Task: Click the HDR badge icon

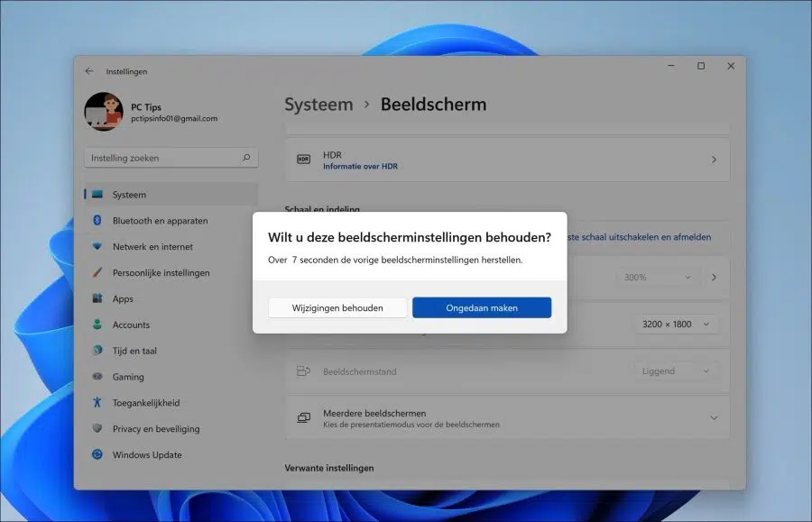Action: pyautogui.click(x=303, y=160)
